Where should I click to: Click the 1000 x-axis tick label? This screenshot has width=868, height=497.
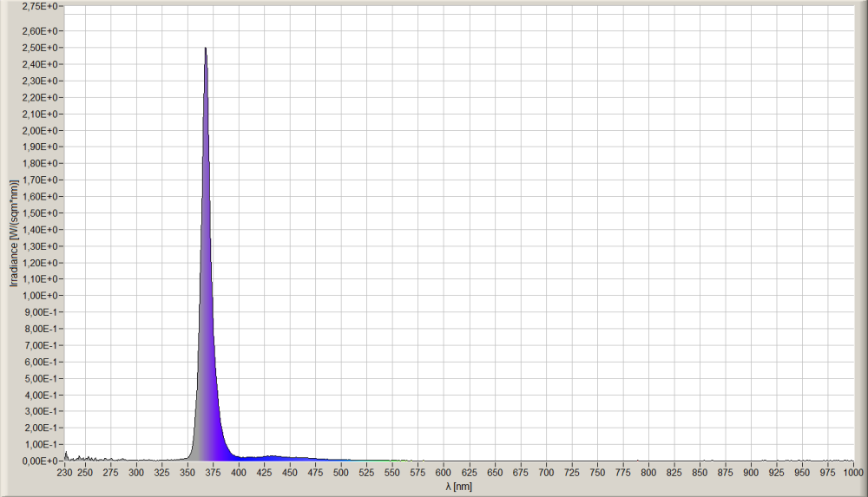[853, 473]
